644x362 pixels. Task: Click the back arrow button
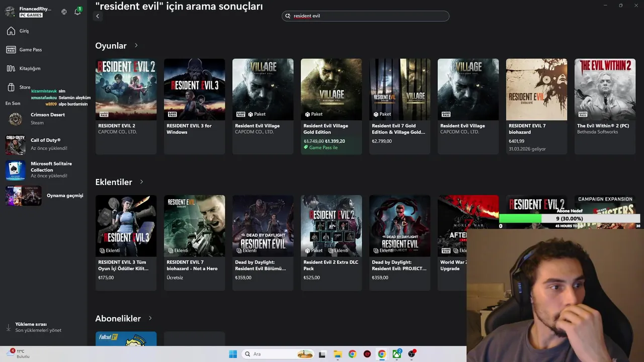coord(98,16)
